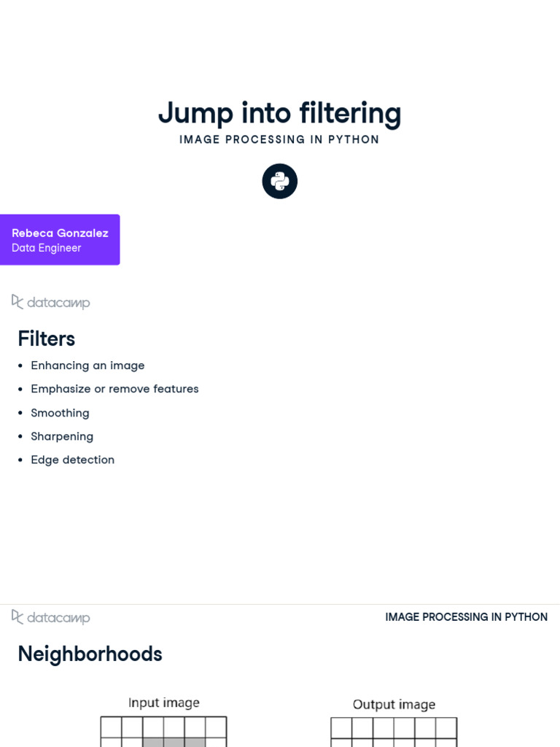The height and width of the screenshot is (747, 560).
Task: Click the Output image pixel grid
Action: coord(394,732)
